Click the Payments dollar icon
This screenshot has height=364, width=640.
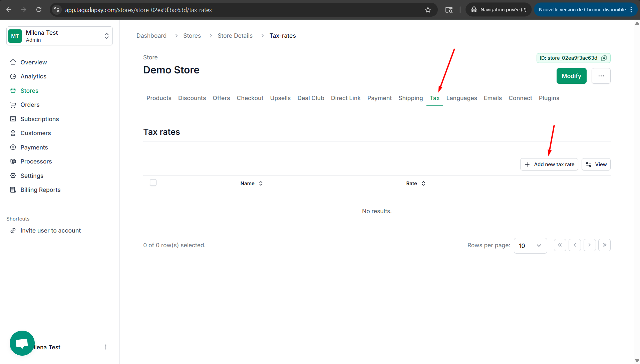(x=13, y=147)
